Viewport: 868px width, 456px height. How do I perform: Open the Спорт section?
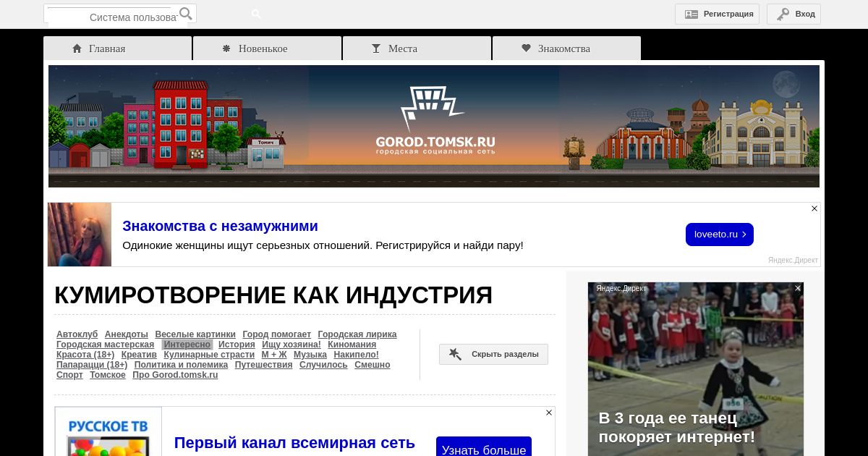[69, 375]
